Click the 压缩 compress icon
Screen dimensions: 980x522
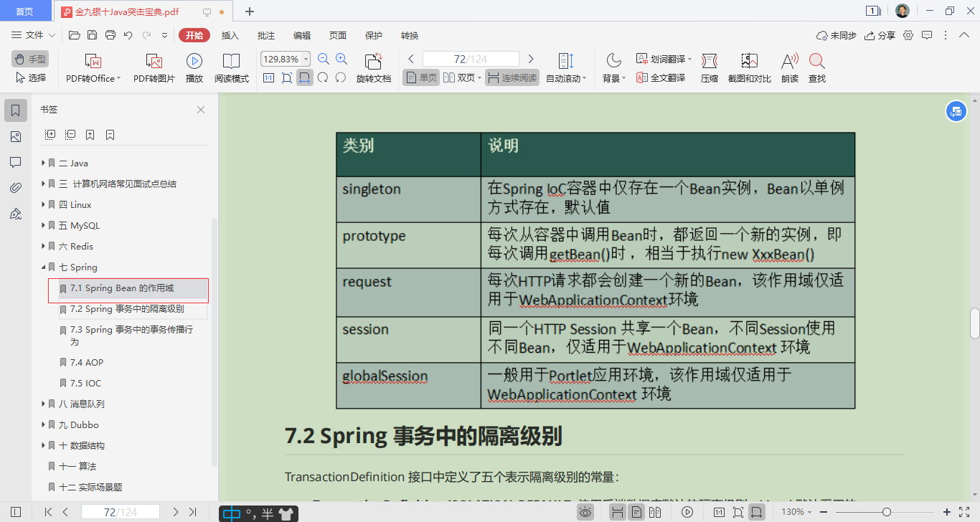(x=709, y=61)
